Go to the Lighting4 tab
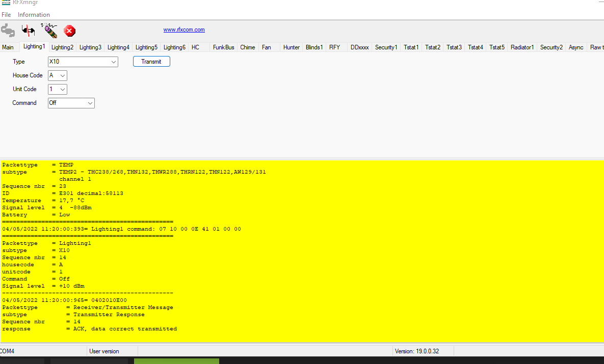The width and height of the screenshot is (604, 364). click(118, 47)
